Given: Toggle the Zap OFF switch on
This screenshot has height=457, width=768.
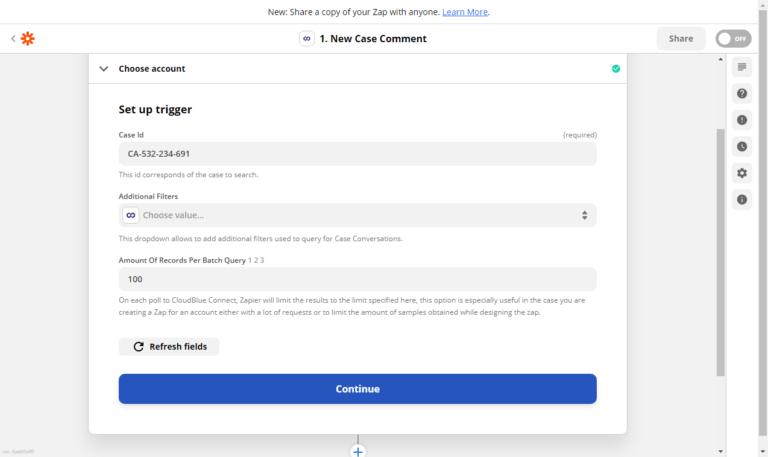Looking at the screenshot, I should 733,39.
